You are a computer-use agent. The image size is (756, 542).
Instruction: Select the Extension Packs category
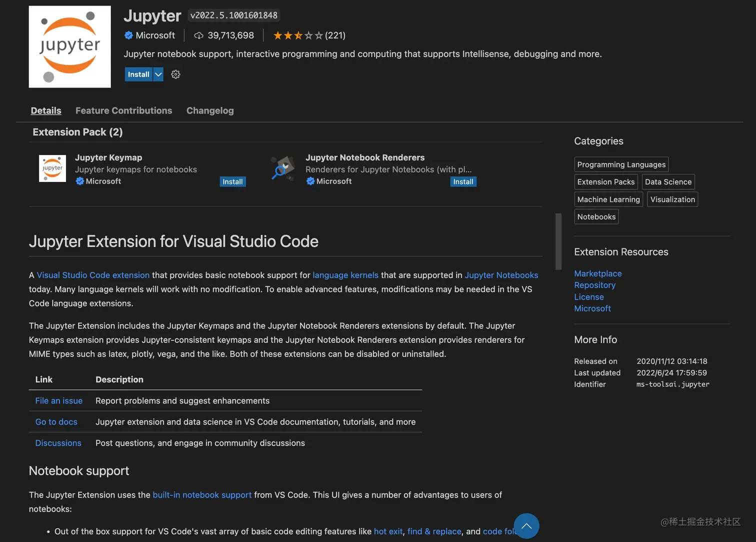tap(606, 182)
